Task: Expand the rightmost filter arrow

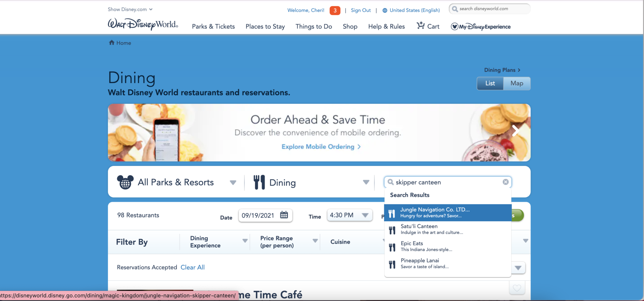Action: click(525, 241)
